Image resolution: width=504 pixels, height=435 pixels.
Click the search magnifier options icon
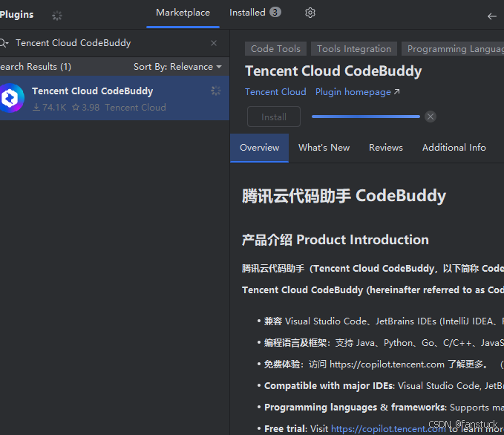[4, 43]
